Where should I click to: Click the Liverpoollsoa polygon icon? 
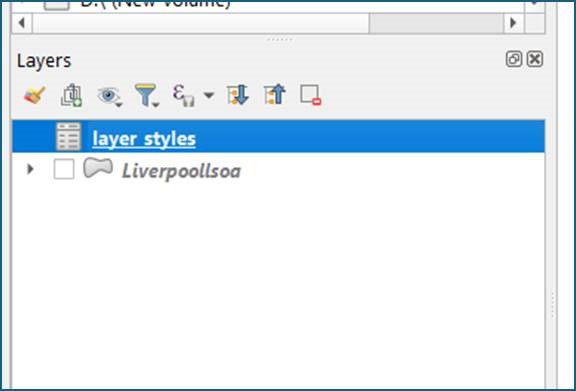click(98, 168)
